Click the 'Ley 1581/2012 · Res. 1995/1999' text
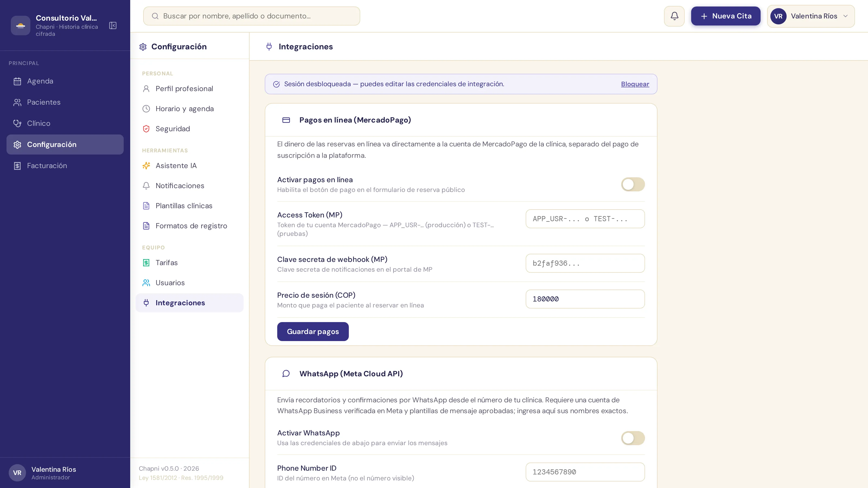This screenshot has height=488, width=868. pyautogui.click(x=181, y=478)
